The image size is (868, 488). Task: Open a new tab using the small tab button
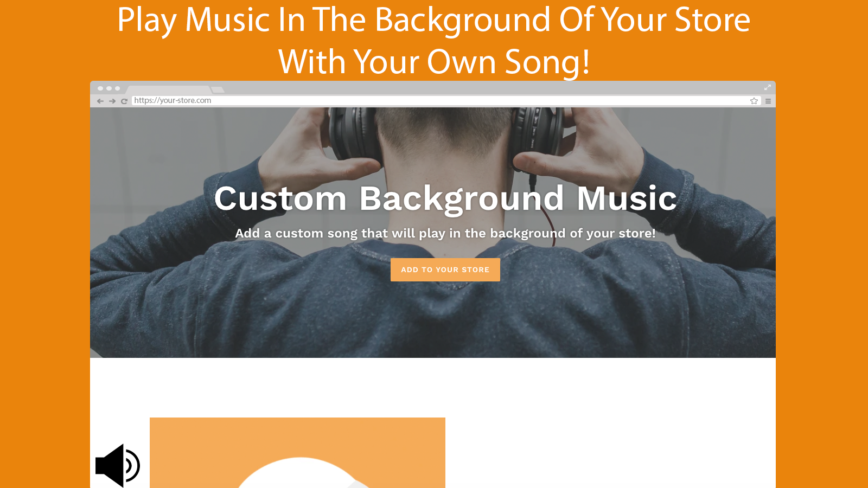(x=218, y=89)
